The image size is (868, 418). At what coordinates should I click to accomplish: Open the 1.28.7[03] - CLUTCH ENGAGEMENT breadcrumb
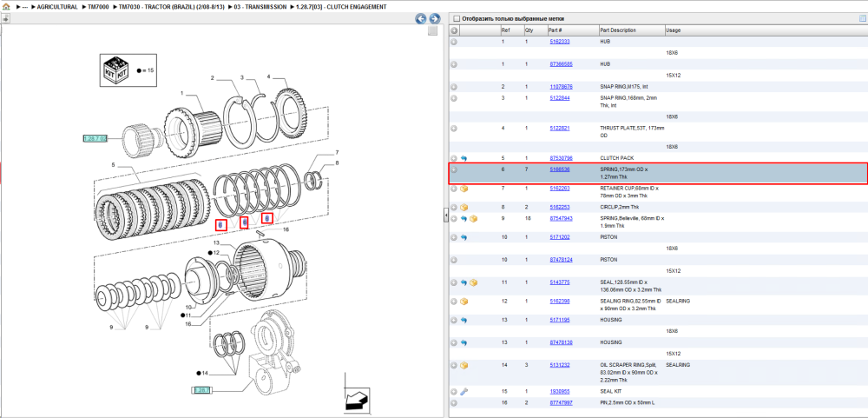[x=341, y=7]
